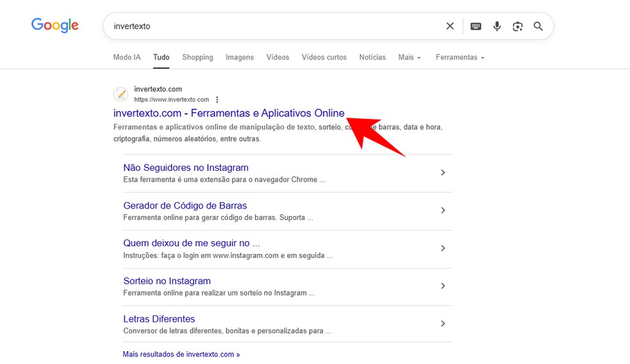Expand the Ferramentas dropdown

tap(460, 57)
